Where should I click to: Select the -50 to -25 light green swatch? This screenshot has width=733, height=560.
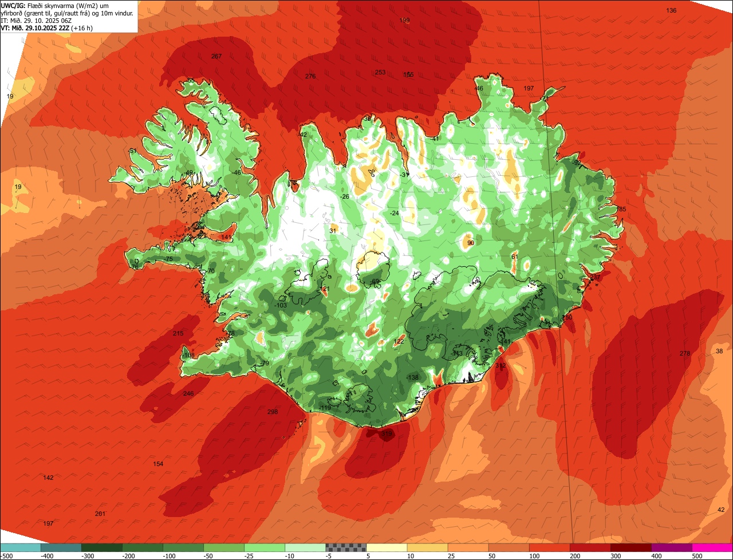click(x=223, y=547)
